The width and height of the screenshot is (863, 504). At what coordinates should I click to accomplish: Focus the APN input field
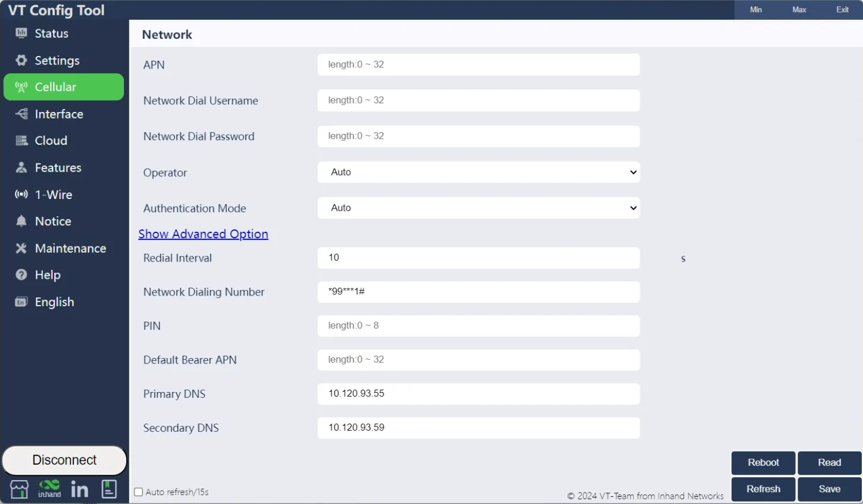tap(479, 65)
